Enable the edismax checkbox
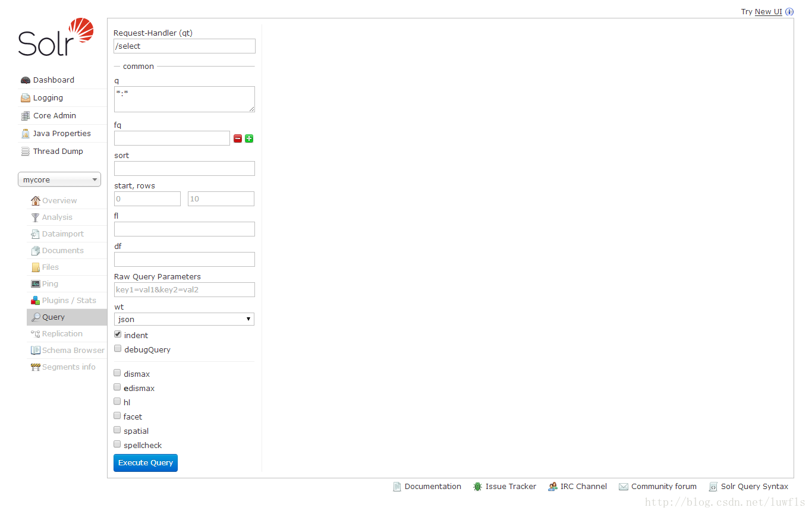812x514 pixels. pyautogui.click(x=118, y=387)
